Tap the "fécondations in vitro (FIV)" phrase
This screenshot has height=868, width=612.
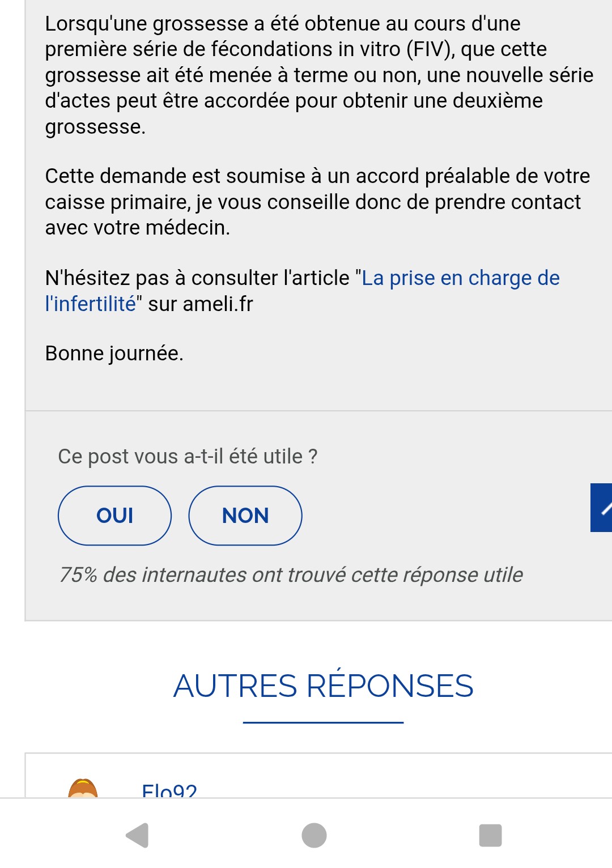(333, 49)
